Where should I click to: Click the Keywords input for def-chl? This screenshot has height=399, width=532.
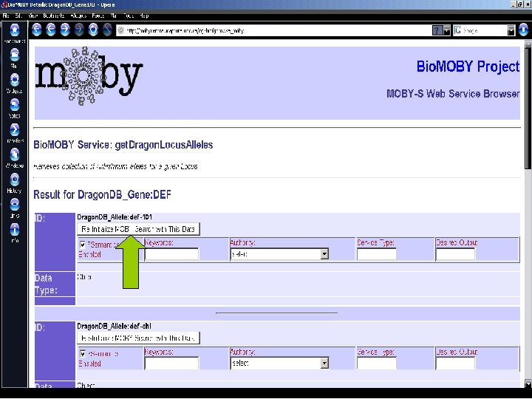coord(171,363)
